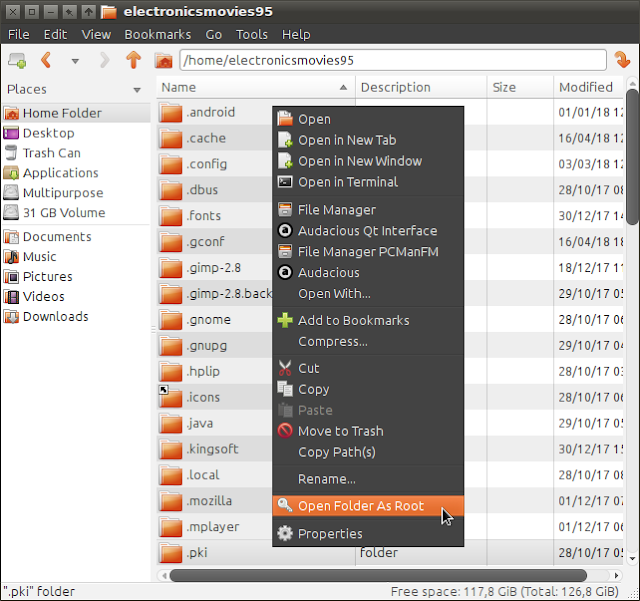Select the .android folder
The image size is (640, 601).
tap(210, 112)
